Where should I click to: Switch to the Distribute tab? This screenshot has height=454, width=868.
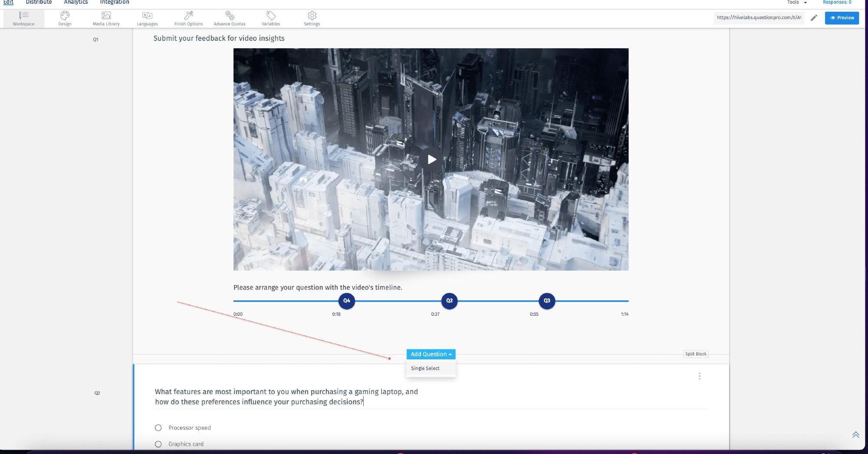tap(39, 2)
